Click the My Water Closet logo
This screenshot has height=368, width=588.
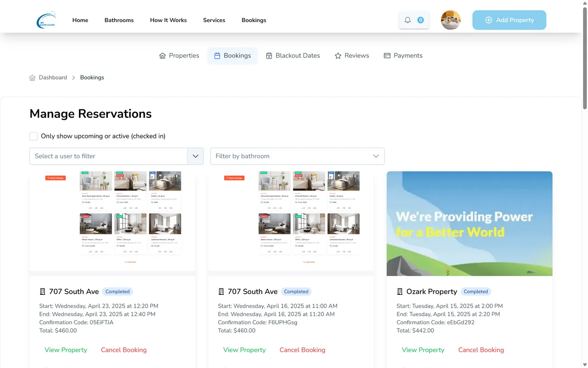pyautogui.click(x=46, y=20)
